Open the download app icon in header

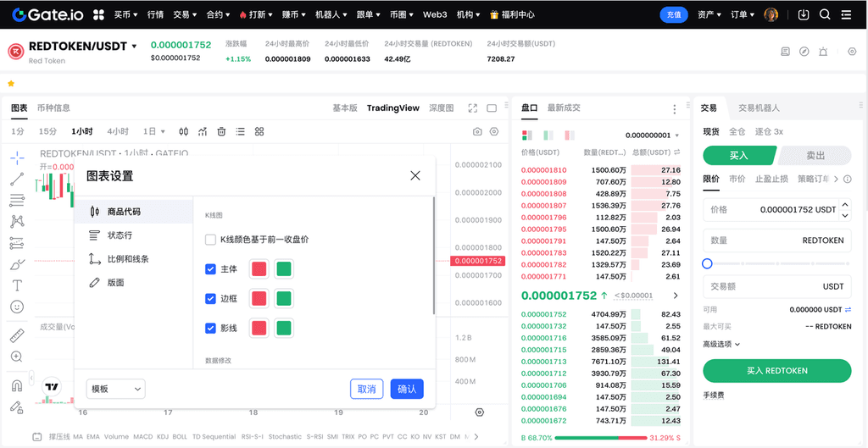pyautogui.click(x=804, y=14)
